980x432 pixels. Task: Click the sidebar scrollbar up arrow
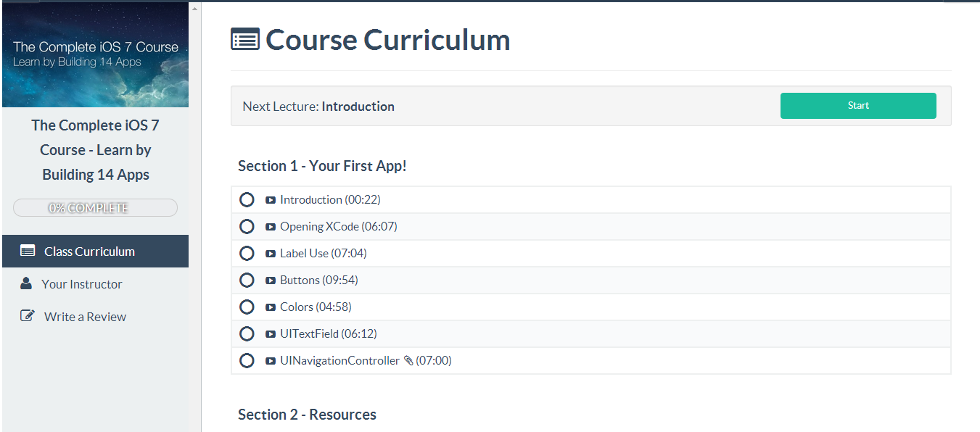pos(194,9)
